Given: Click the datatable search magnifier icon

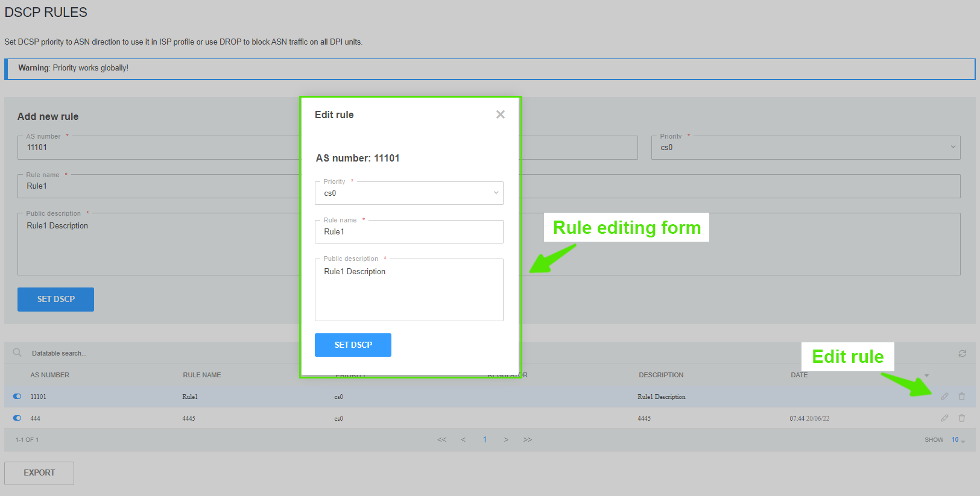Looking at the screenshot, I should (x=17, y=353).
